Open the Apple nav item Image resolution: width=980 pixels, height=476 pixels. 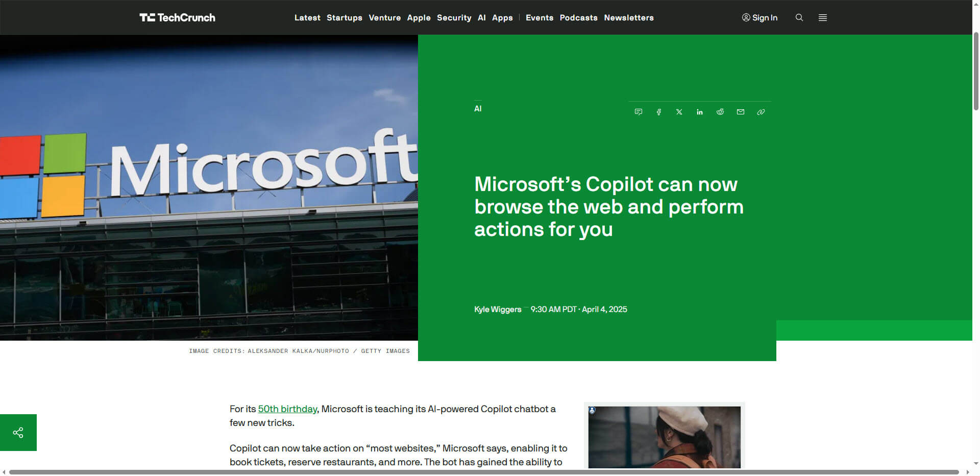pyautogui.click(x=419, y=17)
